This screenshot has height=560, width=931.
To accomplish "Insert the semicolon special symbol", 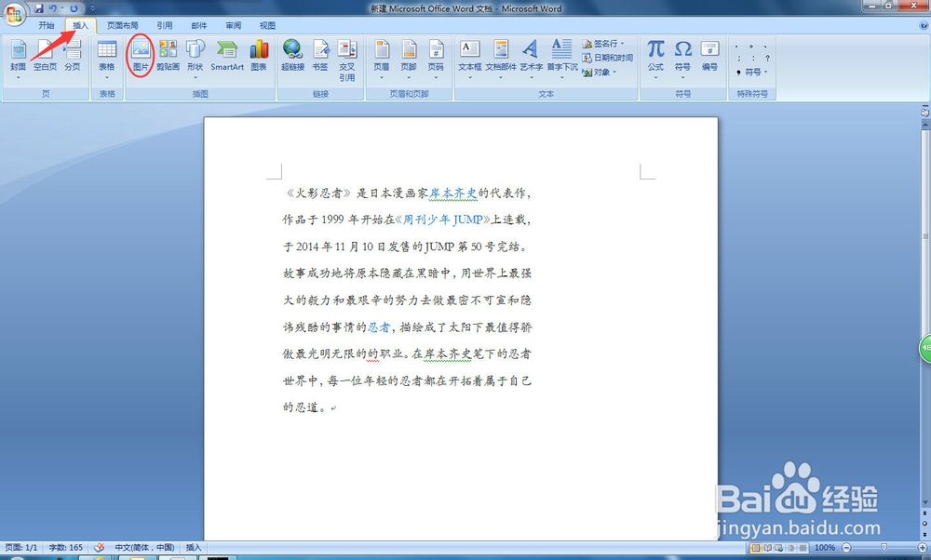I will [x=738, y=58].
